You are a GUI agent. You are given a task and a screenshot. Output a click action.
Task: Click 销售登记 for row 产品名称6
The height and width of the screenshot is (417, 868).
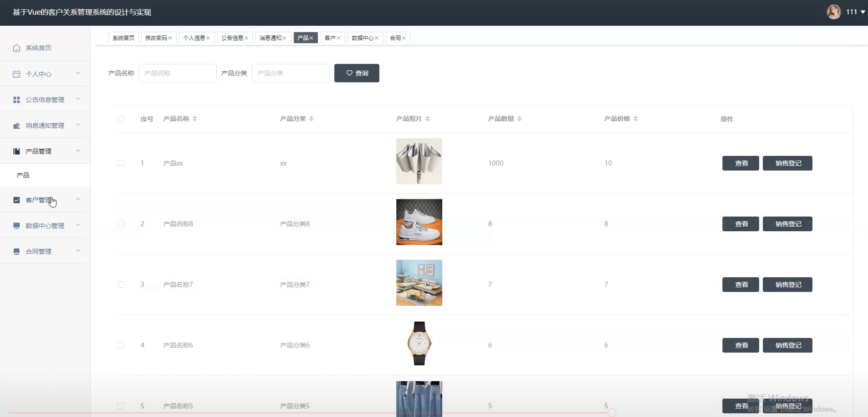point(788,345)
